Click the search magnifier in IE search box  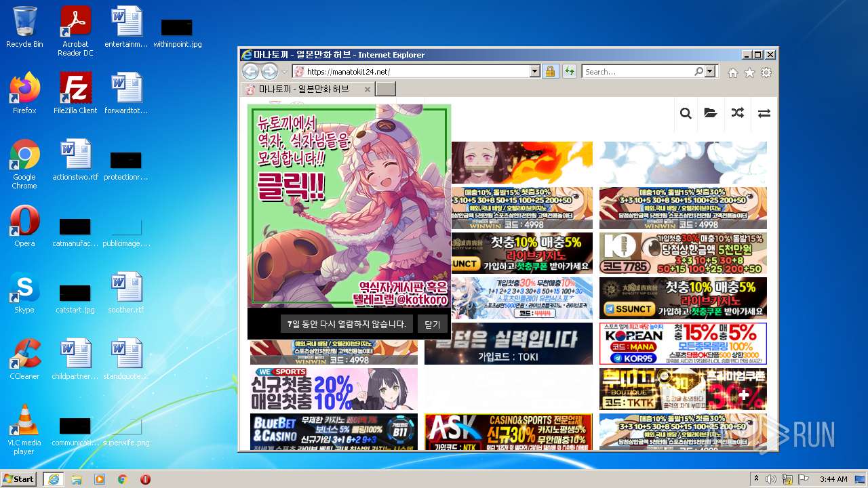pyautogui.click(x=698, y=71)
